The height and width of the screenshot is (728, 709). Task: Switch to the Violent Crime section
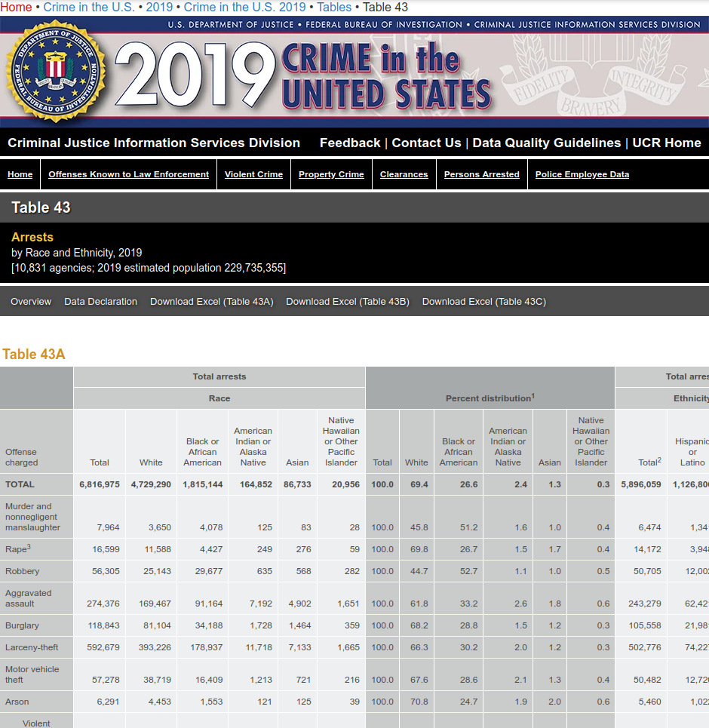pyautogui.click(x=253, y=174)
